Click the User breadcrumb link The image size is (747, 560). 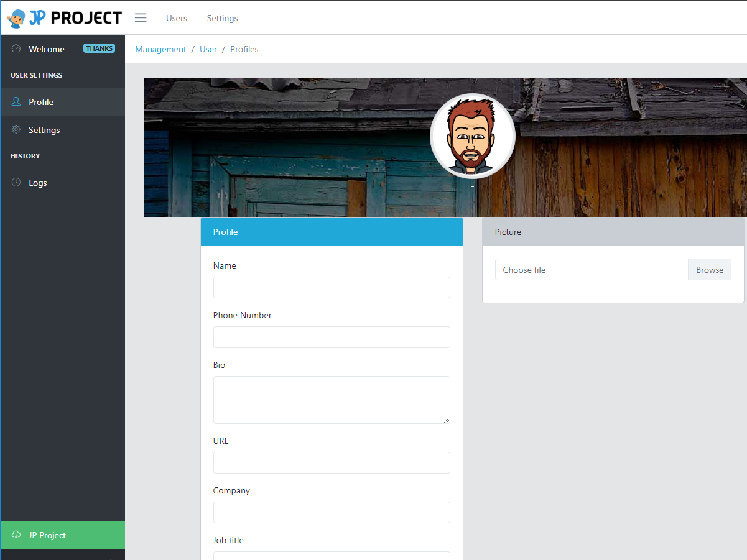click(208, 48)
